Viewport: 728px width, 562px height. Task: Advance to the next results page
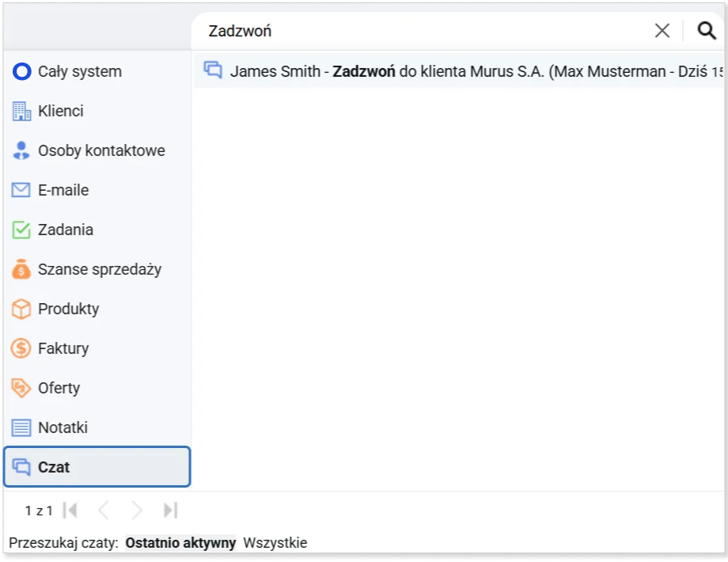137,511
